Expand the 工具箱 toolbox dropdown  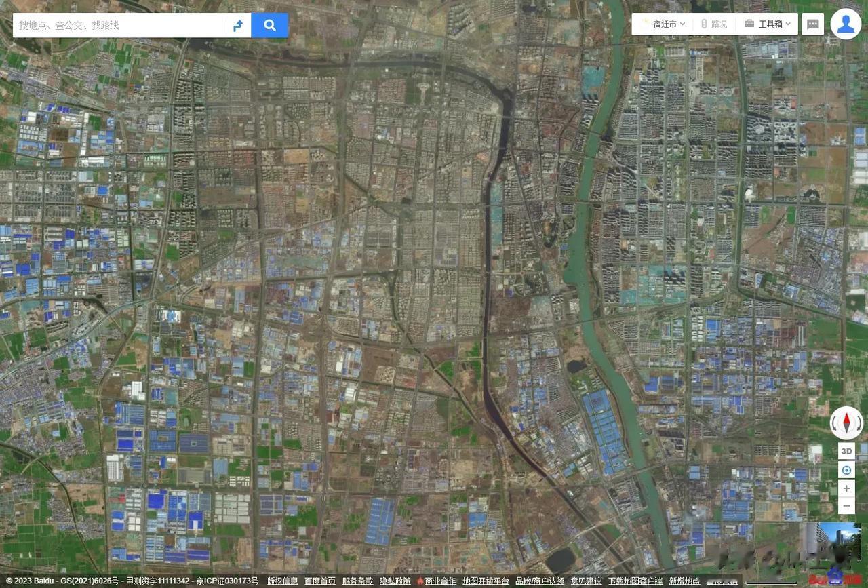pyautogui.click(x=768, y=24)
